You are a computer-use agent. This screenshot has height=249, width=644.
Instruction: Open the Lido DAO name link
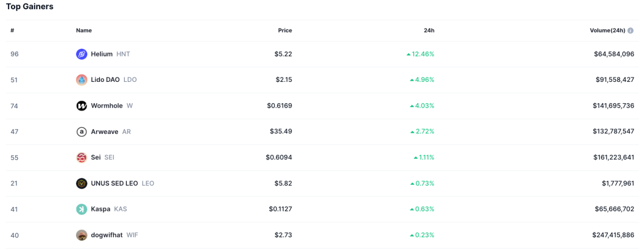105,80
